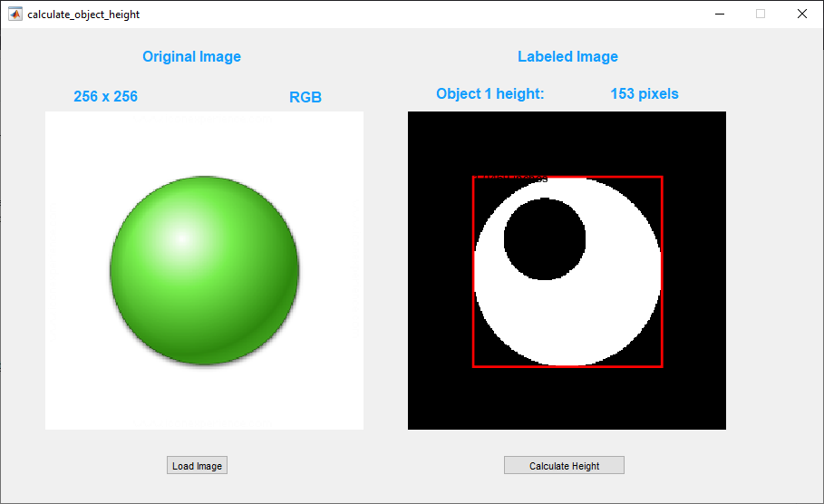This screenshot has width=824, height=504.
Task: Click the Load Image button
Action: coord(197,465)
